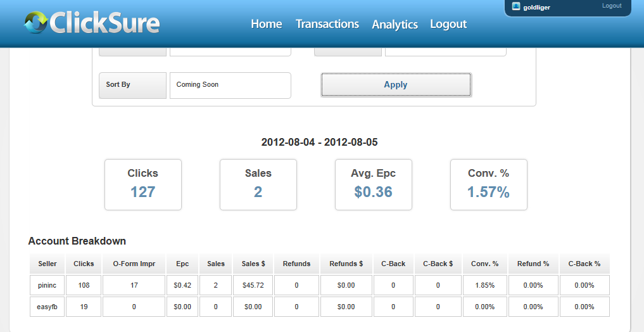Click the Conv. % summary card
This screenshot has height=332, width=644.
(x=489, y=184)
